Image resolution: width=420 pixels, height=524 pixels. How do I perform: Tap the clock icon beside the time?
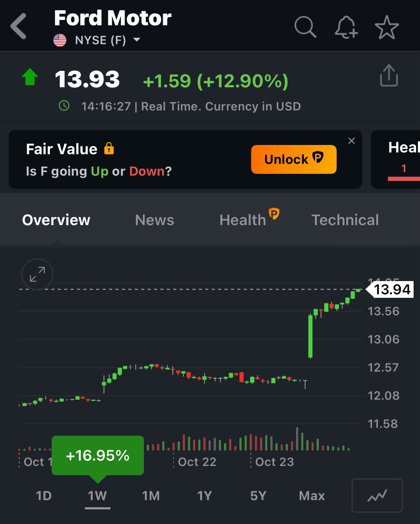click(x=64, y=105)
